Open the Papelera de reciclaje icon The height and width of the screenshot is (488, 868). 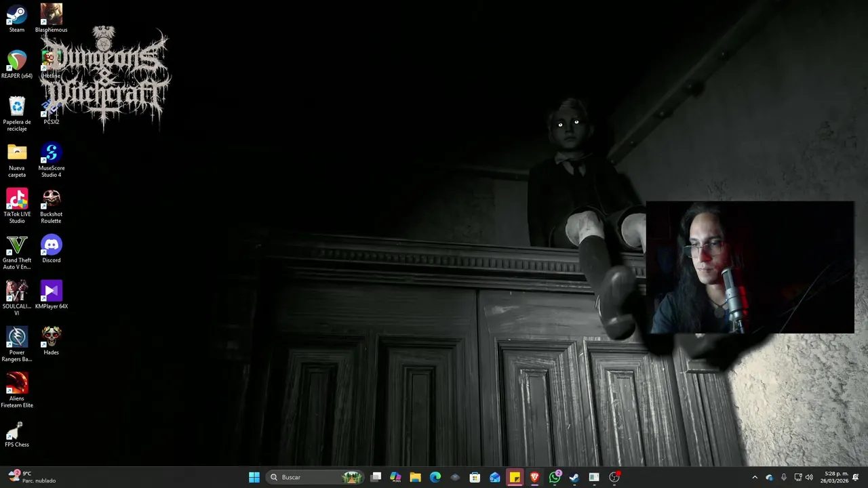tap(17, 114)
